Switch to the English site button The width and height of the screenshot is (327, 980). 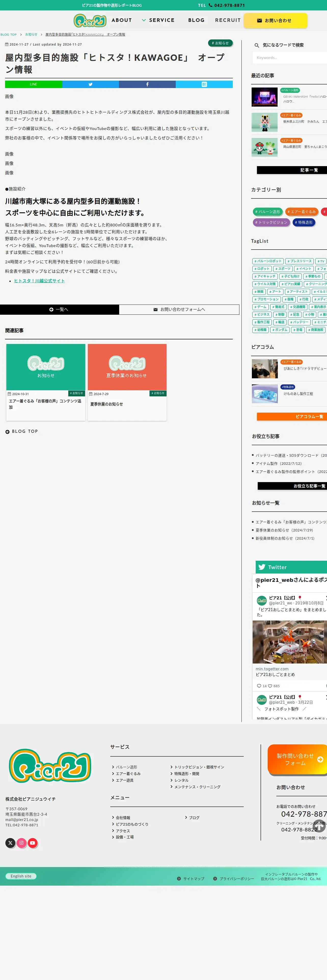[21, 876]
